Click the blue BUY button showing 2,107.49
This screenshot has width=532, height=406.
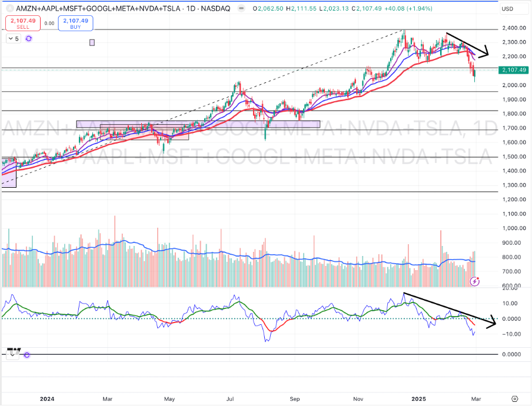(75, 24)
